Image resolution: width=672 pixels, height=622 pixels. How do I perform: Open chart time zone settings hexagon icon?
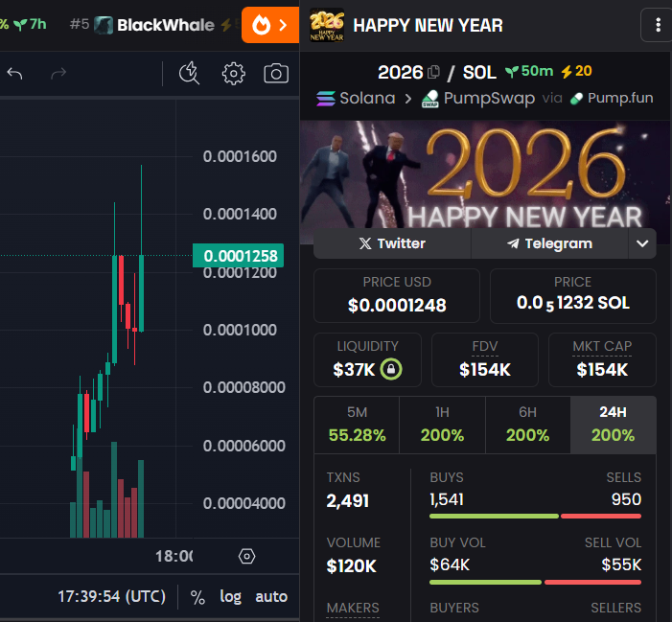coord(247,557)
